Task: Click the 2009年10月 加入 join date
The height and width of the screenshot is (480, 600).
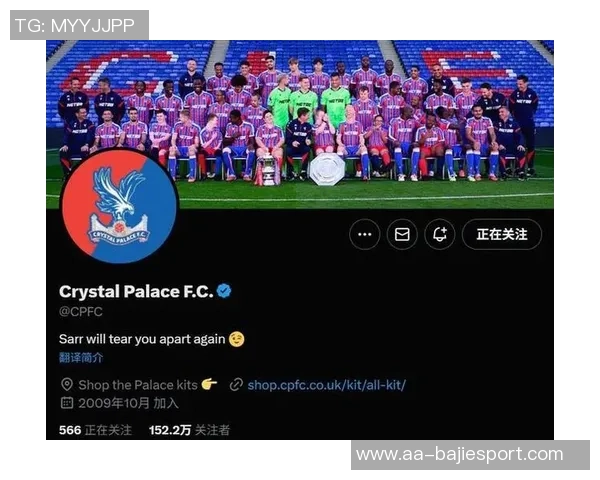Action: (129, 403)
